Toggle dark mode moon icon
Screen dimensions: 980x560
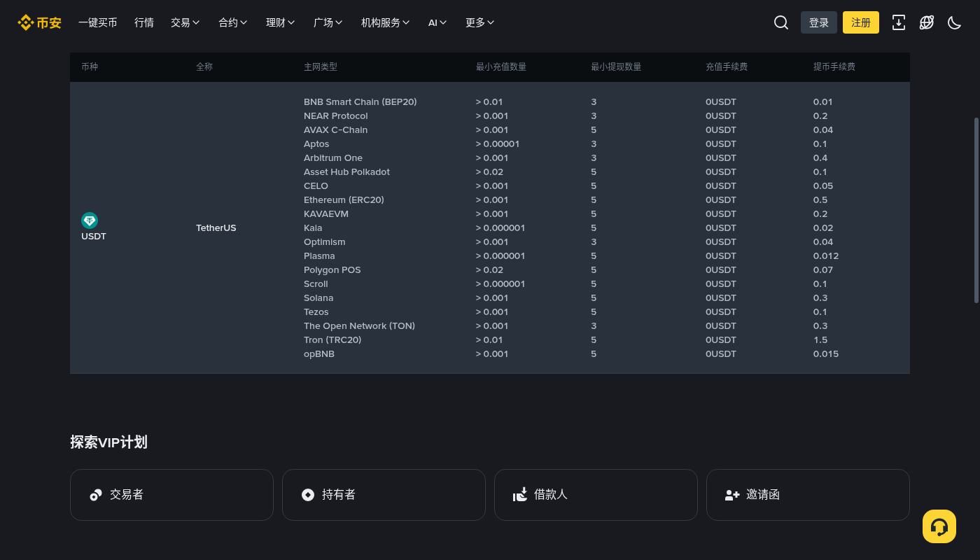pyautogui.click(x=954, y=22)
